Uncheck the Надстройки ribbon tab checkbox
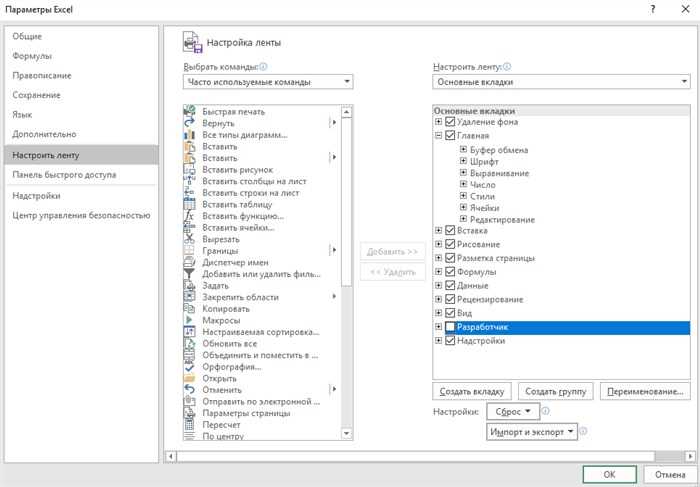The image size is (700, 487). (x=450, y=341)
